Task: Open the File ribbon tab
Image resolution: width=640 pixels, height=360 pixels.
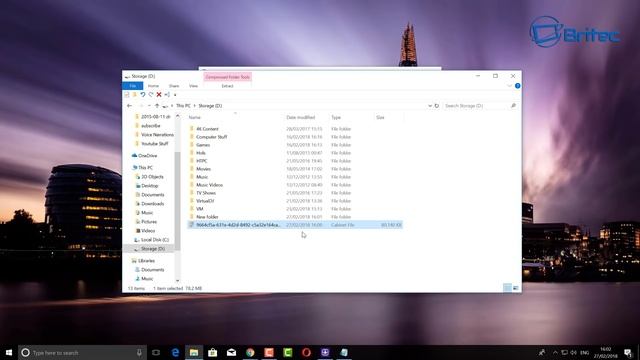Action: click(133, 86)
